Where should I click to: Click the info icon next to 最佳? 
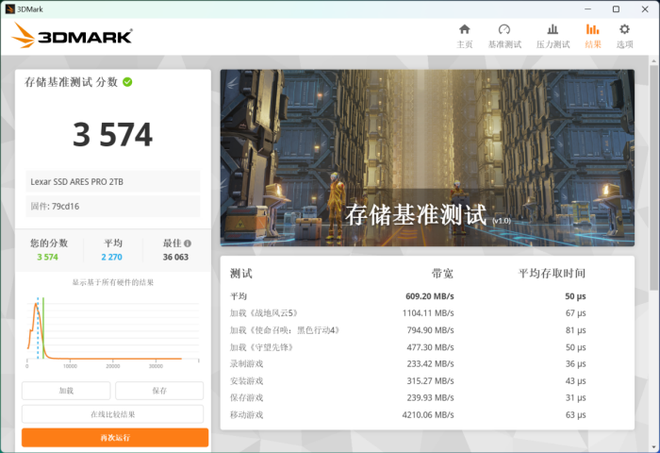pyautogui.click(x=187, y=243)
